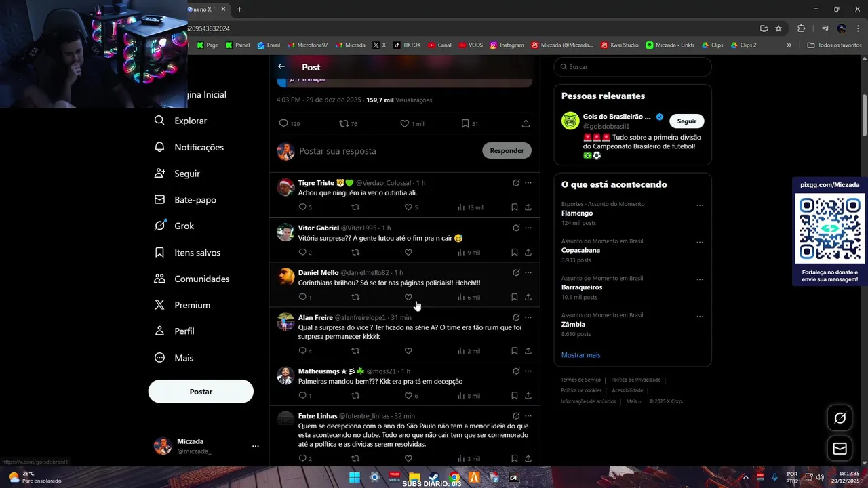The height and width of the screenshot is (488, 868).
Task: Ask Grok about Tigre Triste's reply
Action: point(516,183)
